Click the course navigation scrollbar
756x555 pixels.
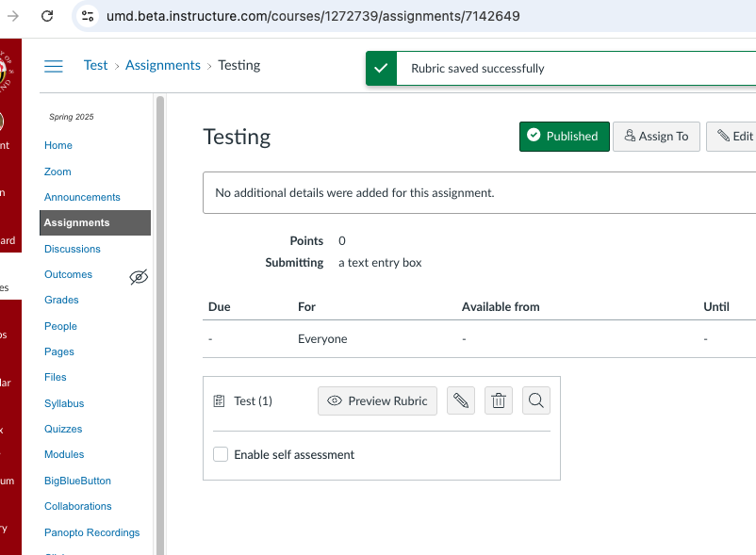click(x=160, y=325)
